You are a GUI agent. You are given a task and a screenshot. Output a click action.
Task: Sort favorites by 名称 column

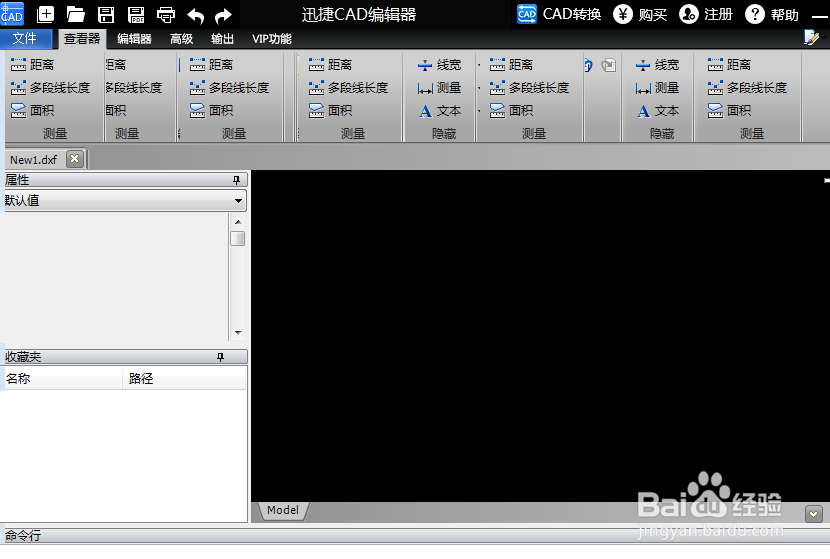(x=63, y=378)
